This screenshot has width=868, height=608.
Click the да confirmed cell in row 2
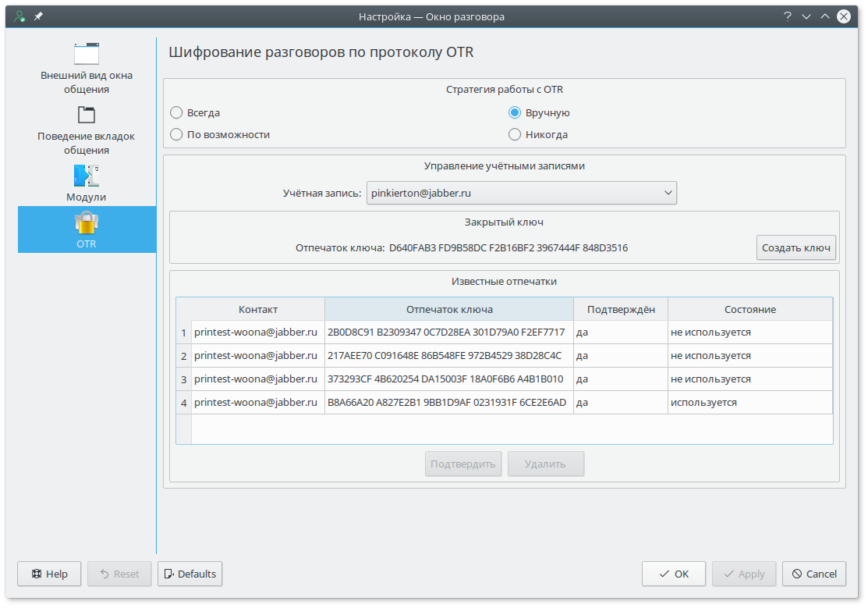pos(621,356)
